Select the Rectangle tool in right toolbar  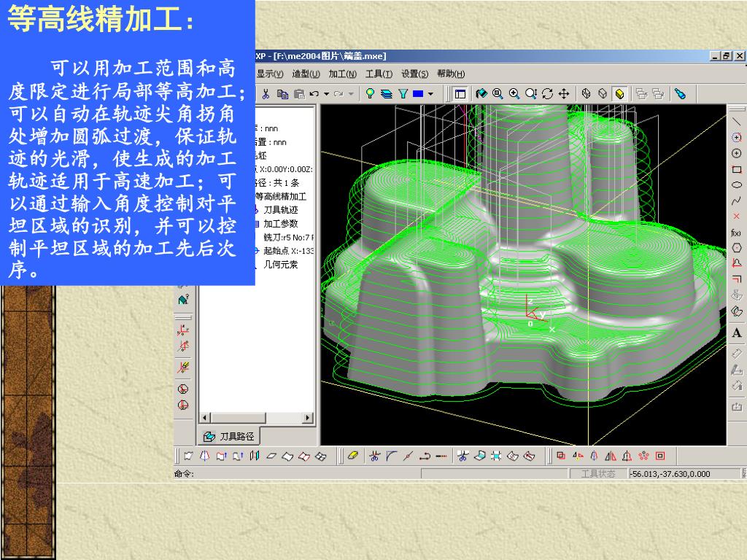pyautogui.click(x=737, y=169)
